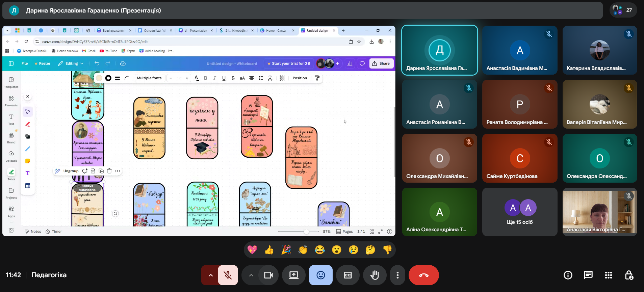644x292 pixels.
Task: Open the Multiple fonts dropdown
Action: coord(149,78)
